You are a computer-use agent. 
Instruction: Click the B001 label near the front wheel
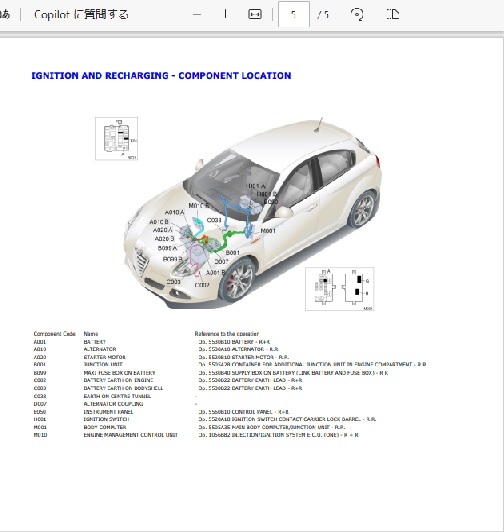[x=232, y=252]
